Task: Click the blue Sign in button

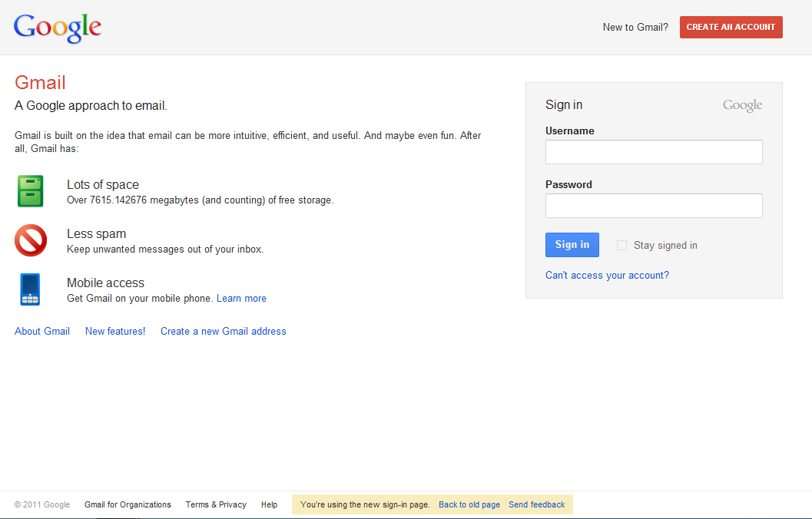Action: 572,245
